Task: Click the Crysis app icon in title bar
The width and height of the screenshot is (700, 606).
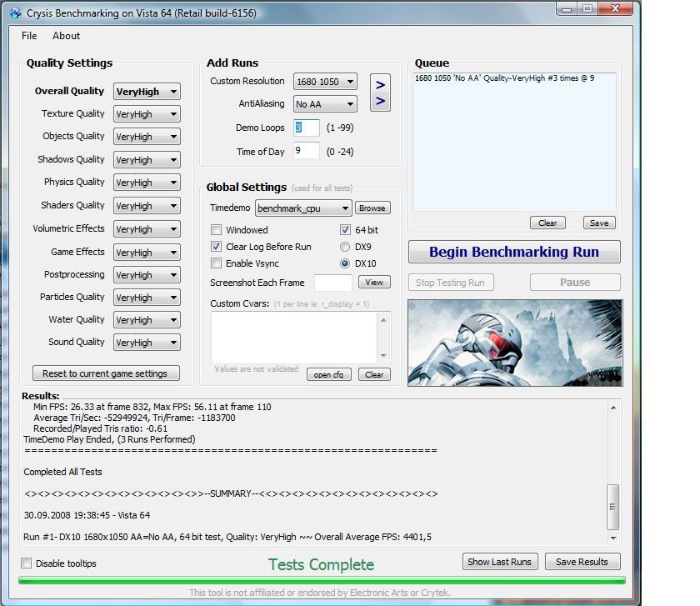Action: [x=16, y=13]
